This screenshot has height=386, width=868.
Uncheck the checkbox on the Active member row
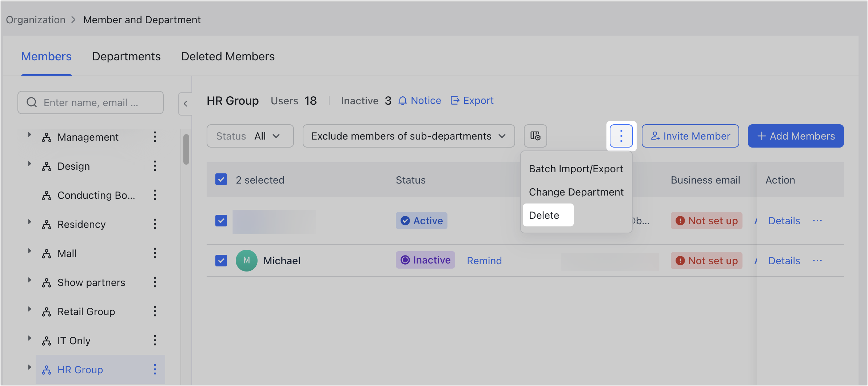click(x=221, y=221)
